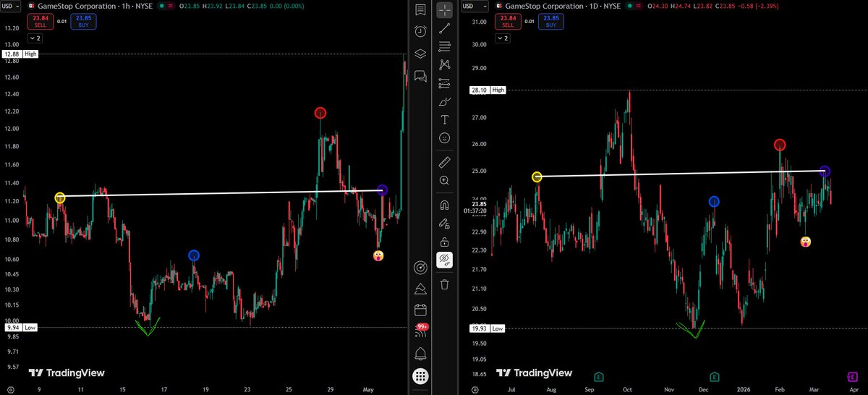Select red circle marker on 1D chart
The width and height of the screenshot is (868, 395).
[x=780, y=145]
